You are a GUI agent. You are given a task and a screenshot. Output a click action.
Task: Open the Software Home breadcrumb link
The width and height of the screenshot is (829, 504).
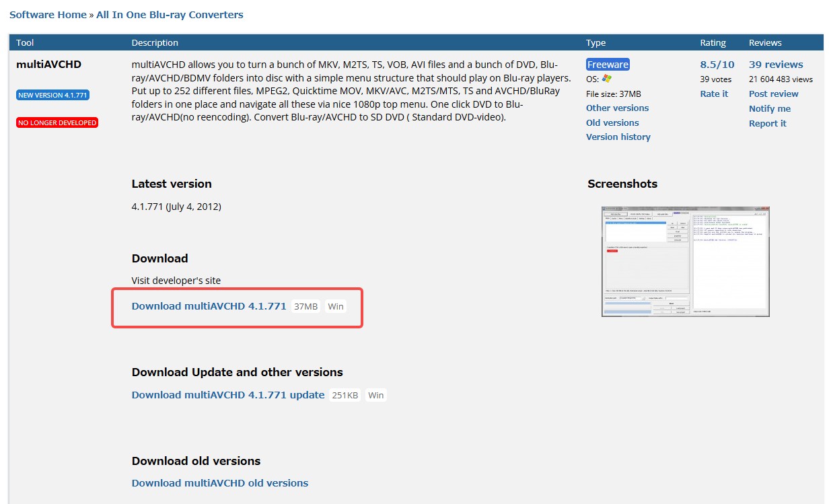pyautogui.click(x=48, y=14)
